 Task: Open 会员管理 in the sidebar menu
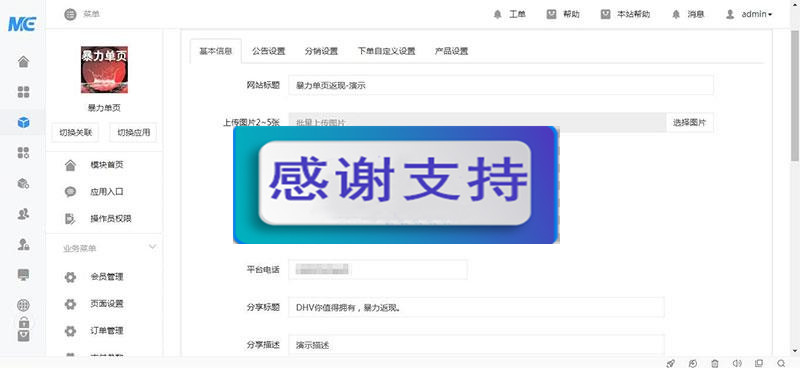[x=107, y=277]
